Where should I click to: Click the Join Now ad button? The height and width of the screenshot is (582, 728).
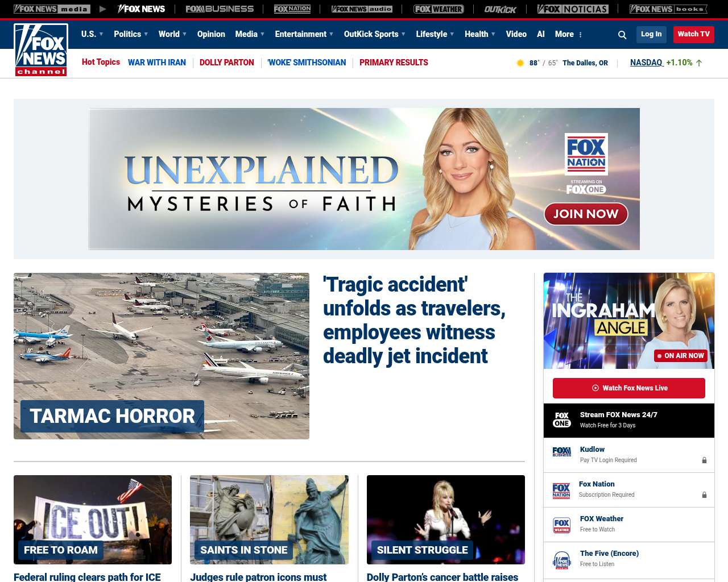(x=586, y=214)
